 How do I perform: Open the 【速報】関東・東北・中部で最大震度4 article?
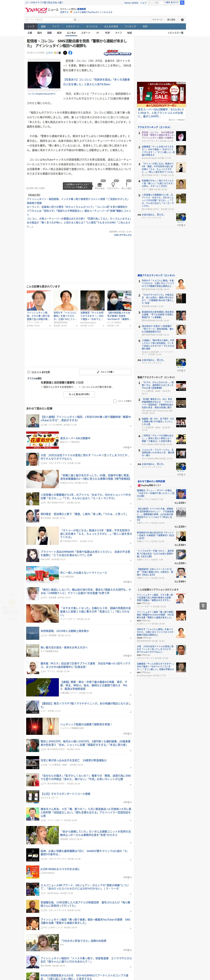click(x=95, y=686)
